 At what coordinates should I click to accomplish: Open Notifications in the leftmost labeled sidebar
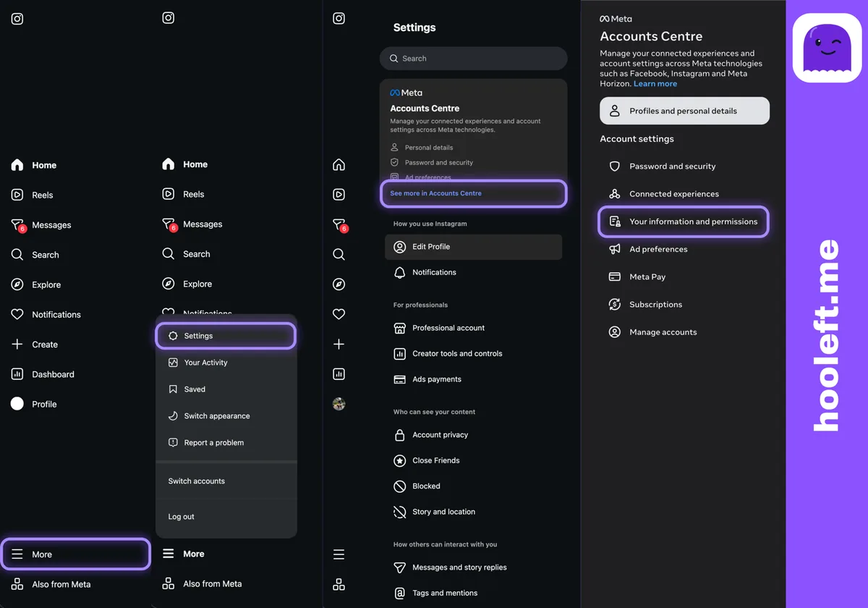[46, 314]
